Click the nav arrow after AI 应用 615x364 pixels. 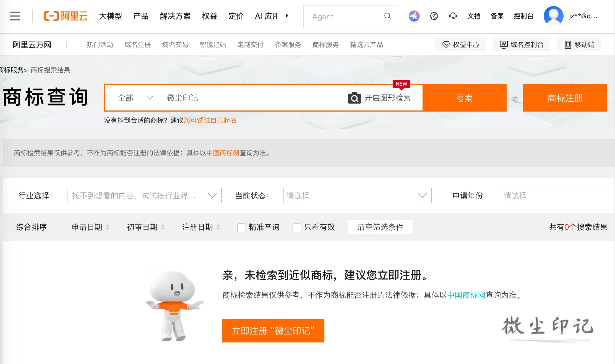click(x=287, y=16)
